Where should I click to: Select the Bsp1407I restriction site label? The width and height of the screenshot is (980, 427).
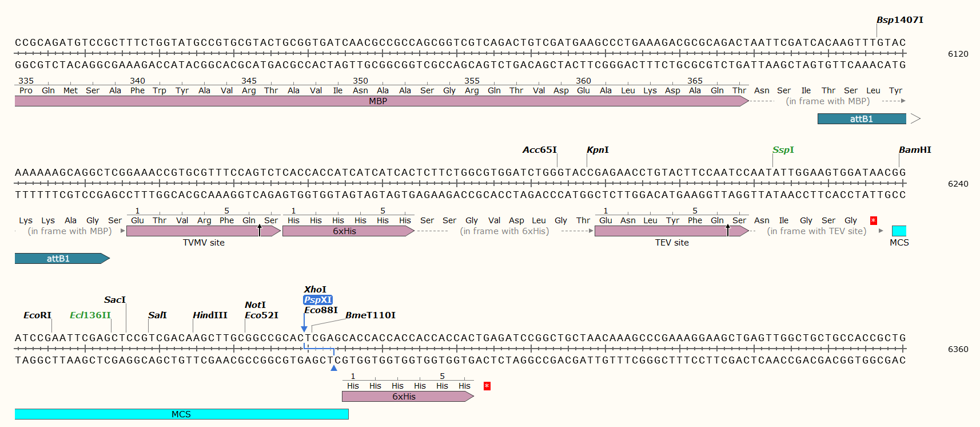pyautogui.click(x=899, y=20)
